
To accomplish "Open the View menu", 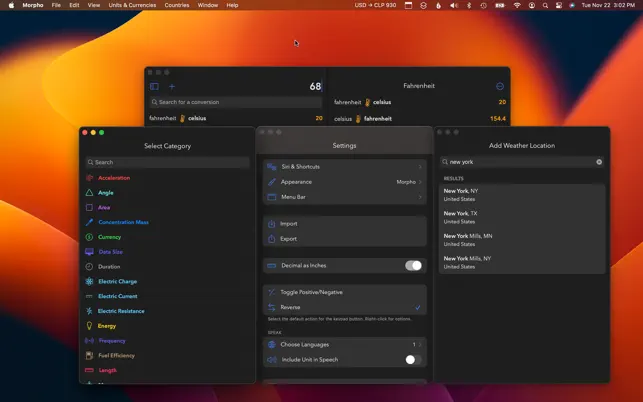I will point(94,5).
